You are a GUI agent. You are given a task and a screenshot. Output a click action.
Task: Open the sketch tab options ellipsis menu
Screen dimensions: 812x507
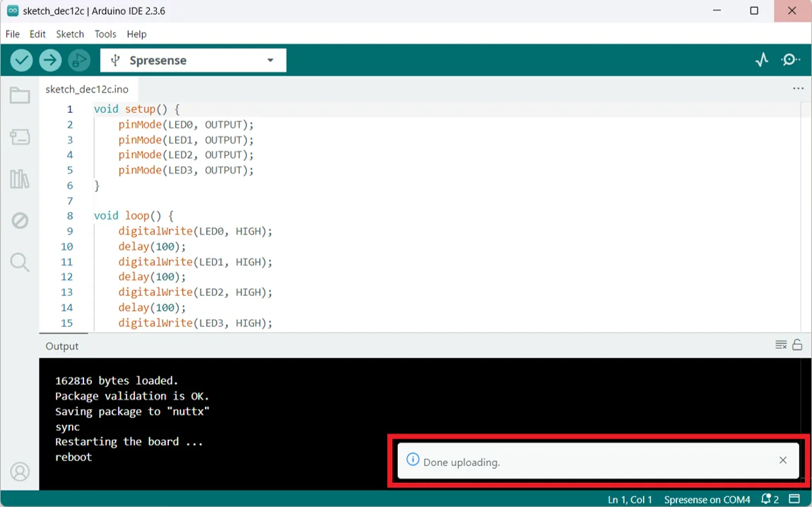click(798, 88)
